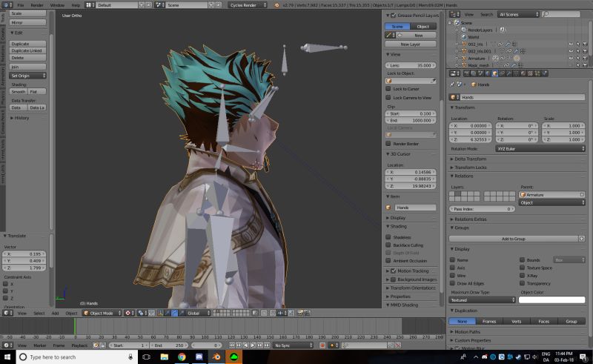
Task: Open the Render properties tab
Action: pyautogui.click(x=467, y=73)
